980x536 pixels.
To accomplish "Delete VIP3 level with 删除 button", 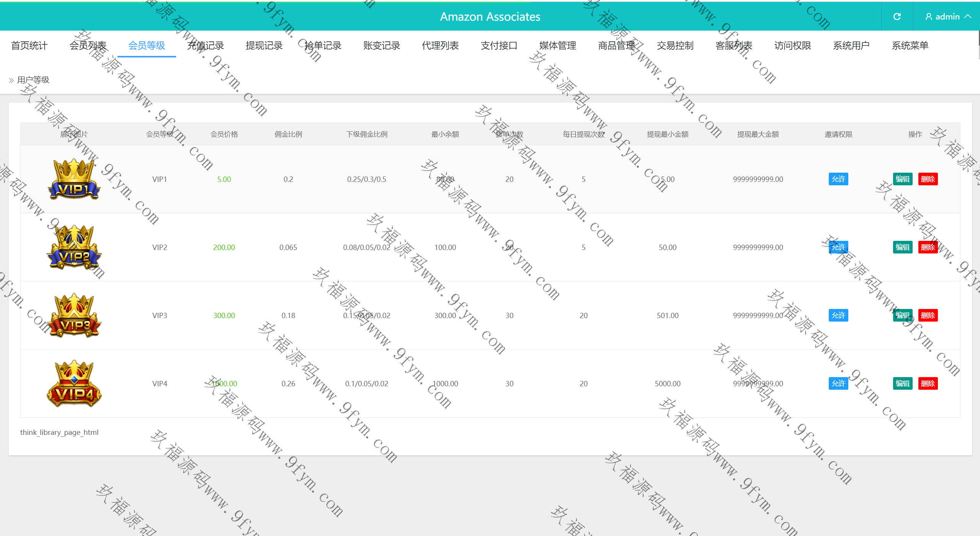I will [x=928, y=315].
